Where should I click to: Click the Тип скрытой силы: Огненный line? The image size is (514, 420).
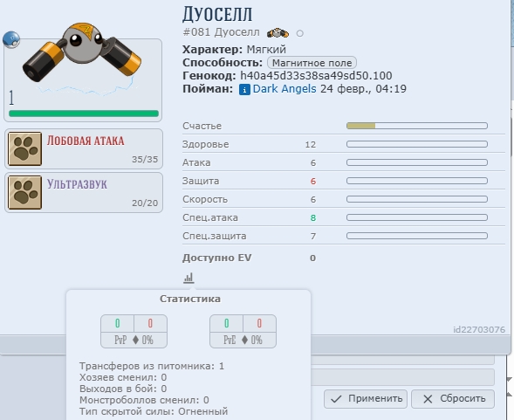point(154,411)
